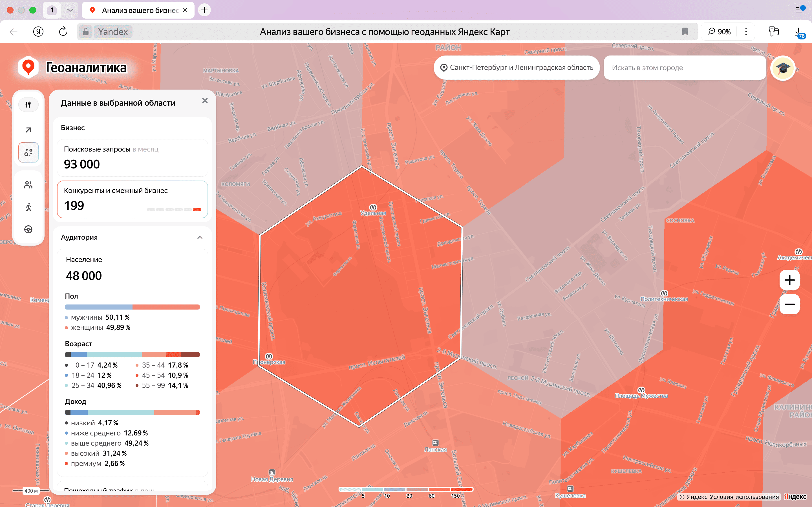Image resolution: width=812 pixels, height=507 pixels.
Task: Open a new browser tab
Action: pyautogui.click(x=204, y=10)
